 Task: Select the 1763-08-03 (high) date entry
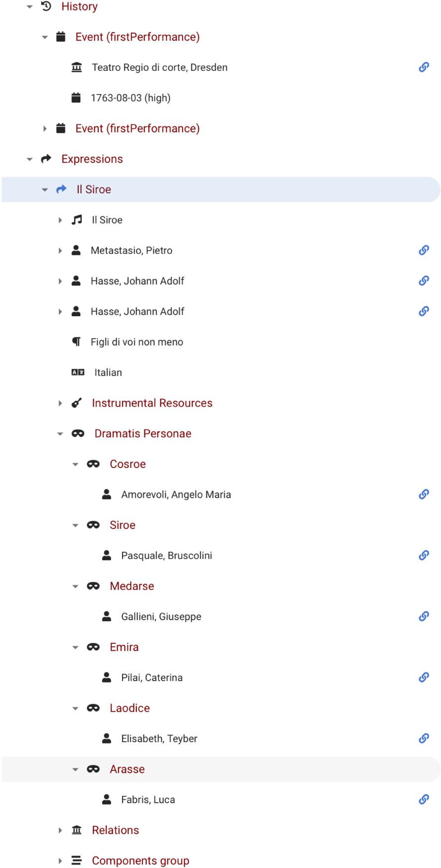(130, 98)
